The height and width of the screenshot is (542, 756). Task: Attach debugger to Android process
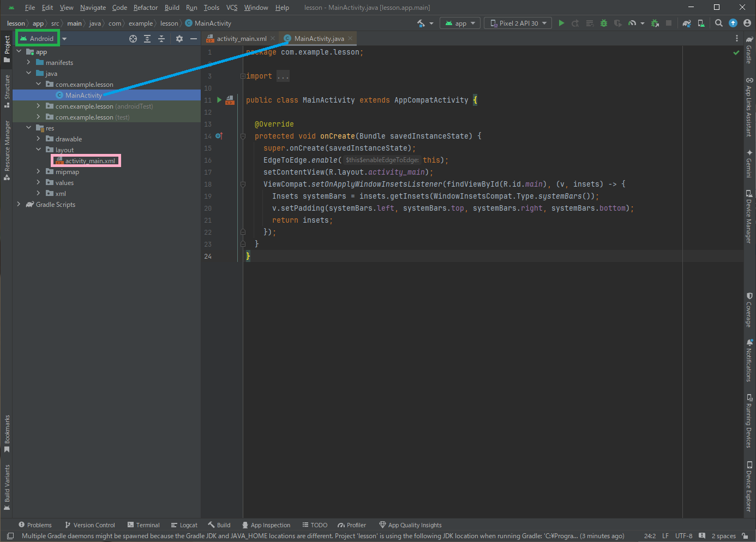point(655,23)
